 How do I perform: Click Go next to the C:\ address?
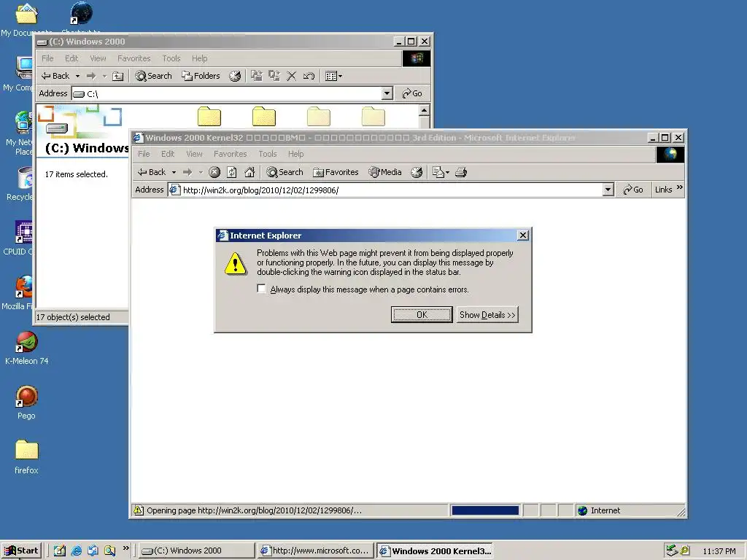pyautogui.click(x=412, y=93)
